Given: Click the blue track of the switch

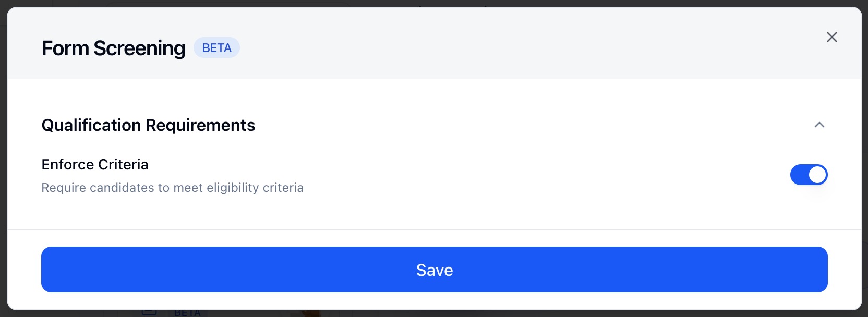Looking at the screenshot, I should pyautogui.click(x=799, y=175).
